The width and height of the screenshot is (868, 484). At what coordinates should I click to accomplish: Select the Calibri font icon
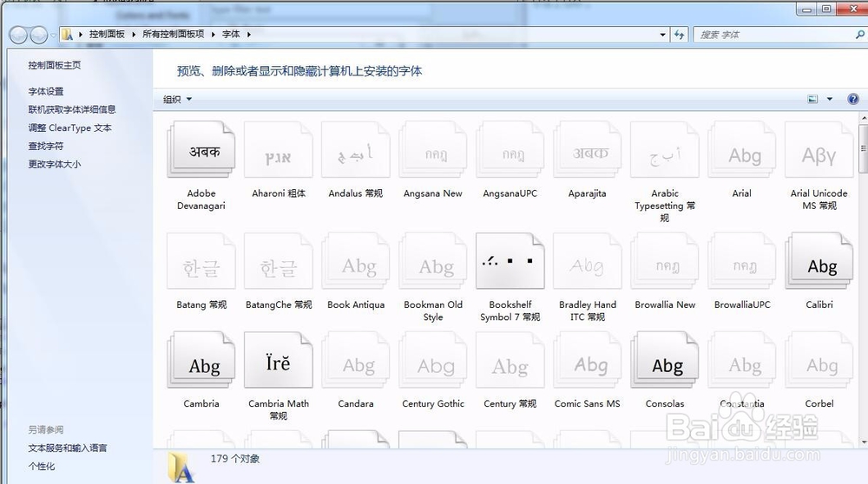(819, 261)
